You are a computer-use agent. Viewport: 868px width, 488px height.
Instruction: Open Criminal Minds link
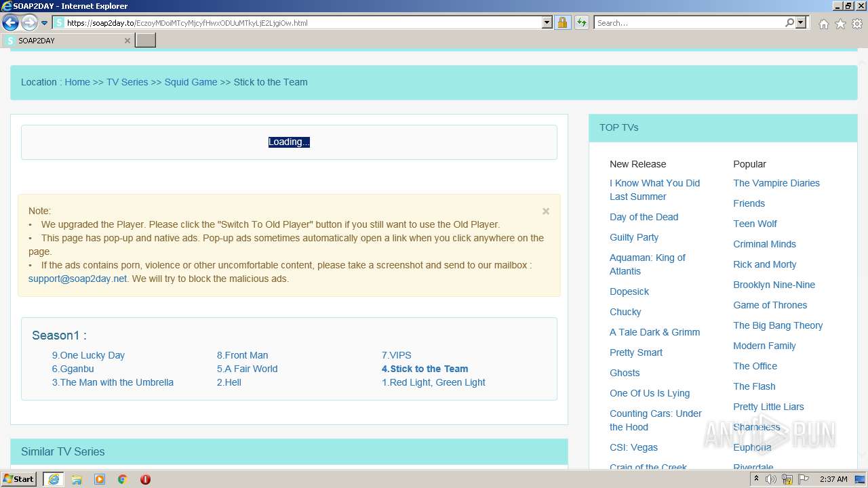coord(764,244)
